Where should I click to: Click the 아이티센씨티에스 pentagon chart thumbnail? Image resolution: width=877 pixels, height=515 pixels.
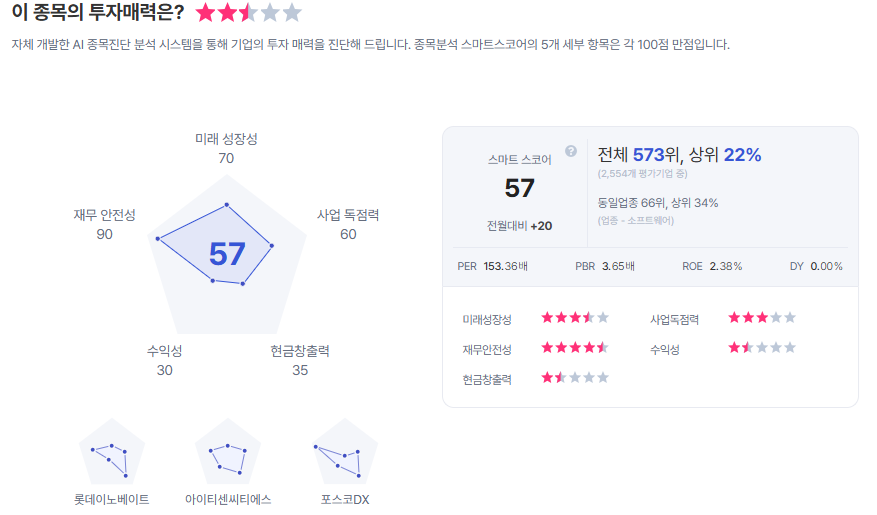click(228, 457)
